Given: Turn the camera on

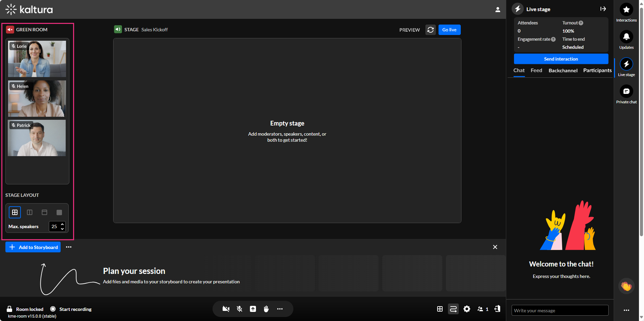Looking at the screenshot, I should tap(226, 309).
